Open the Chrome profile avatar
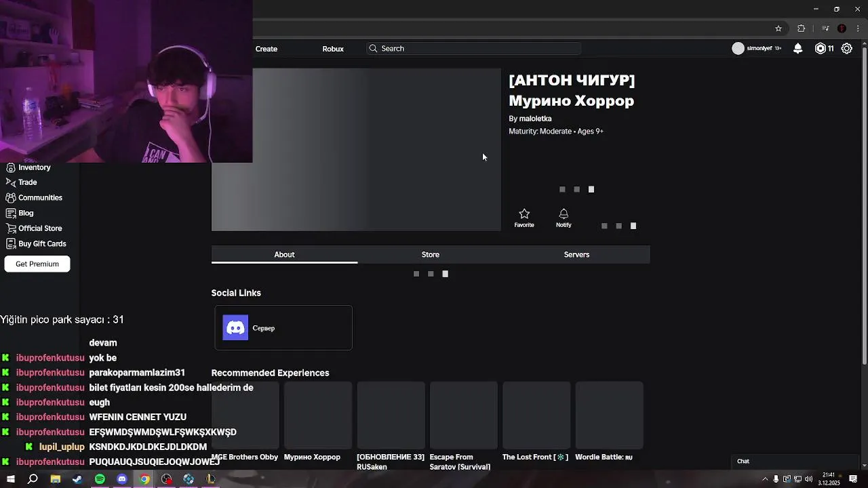This screenshot has width=868, height=488. click(x=842, y=28)
